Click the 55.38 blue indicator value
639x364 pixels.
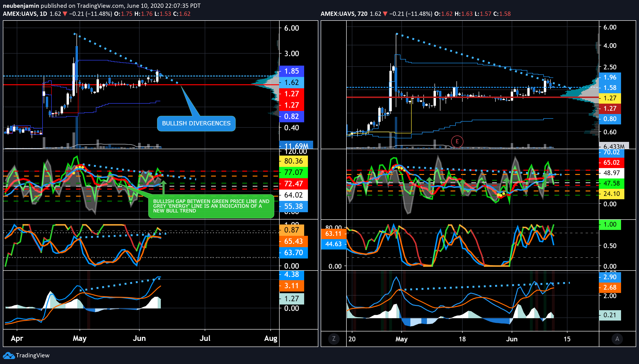[293, 206]
